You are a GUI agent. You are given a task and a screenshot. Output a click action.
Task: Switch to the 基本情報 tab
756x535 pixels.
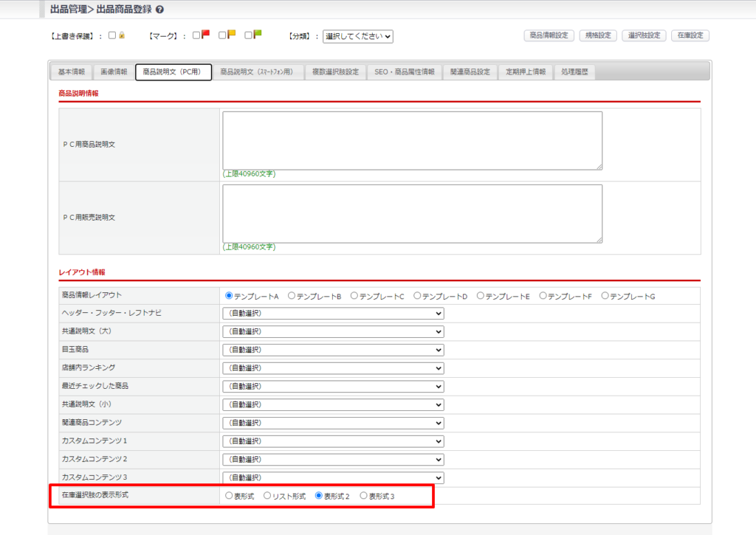tap(72, 72)
